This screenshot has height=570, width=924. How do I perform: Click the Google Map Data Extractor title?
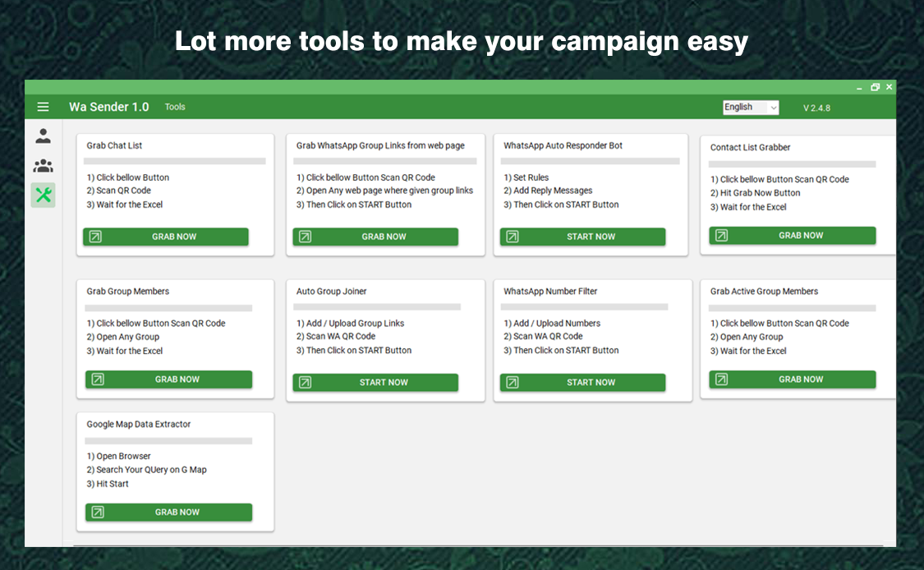click(x=139, y=424)
